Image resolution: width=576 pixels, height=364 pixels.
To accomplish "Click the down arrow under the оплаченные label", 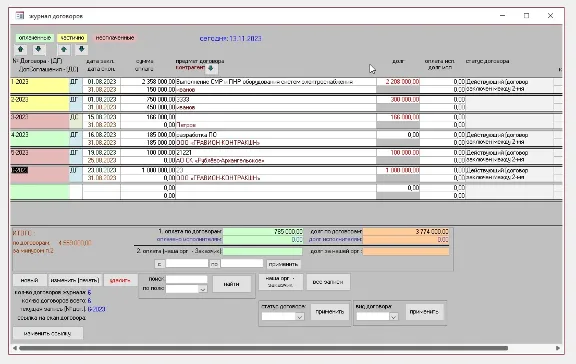I will pos(38,49).
